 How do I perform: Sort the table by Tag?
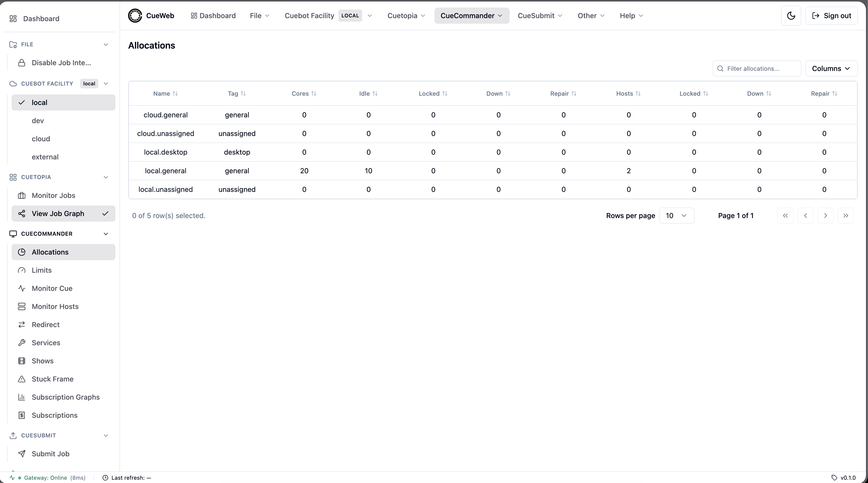[x=237, y=94]
